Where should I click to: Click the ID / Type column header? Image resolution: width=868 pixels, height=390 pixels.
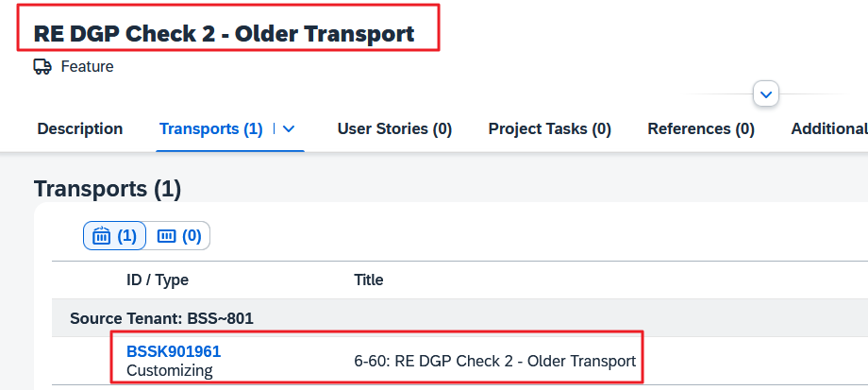tap(158, 280)
